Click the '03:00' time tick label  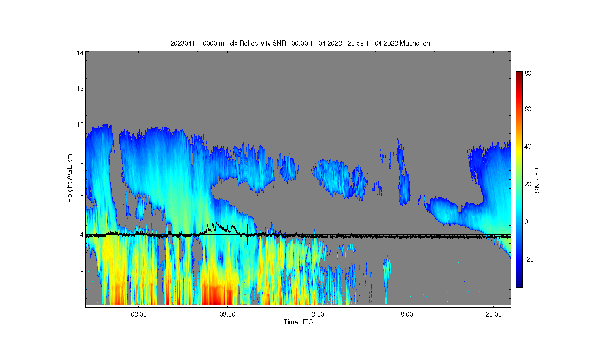tap(139, 315)
